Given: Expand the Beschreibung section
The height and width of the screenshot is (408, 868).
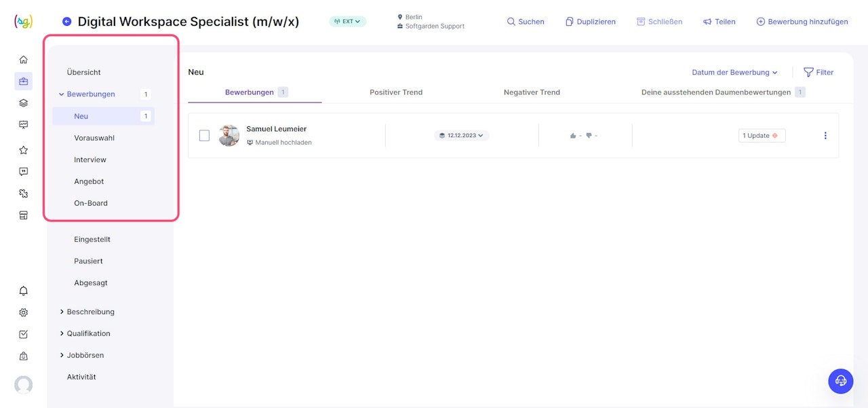Looking at the screenshot, I should click(x=90, y=312).
